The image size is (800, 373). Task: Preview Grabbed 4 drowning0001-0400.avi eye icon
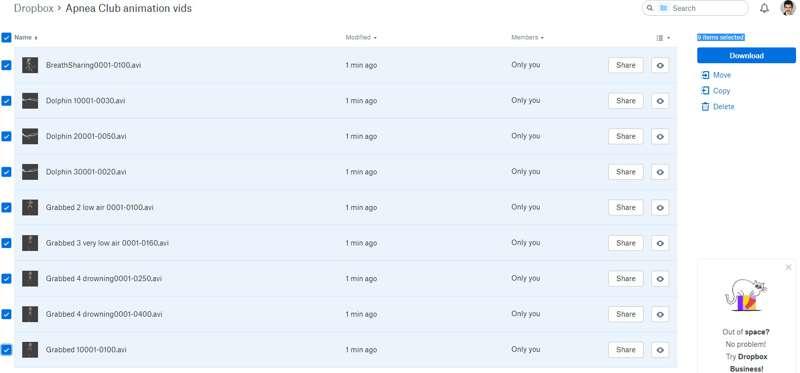(x=660, y=314)
